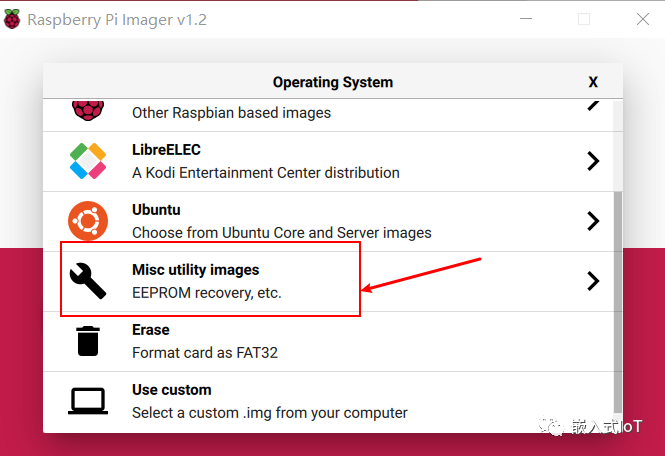Click the Raspberry Pi logo in title bar

(12, 19)
